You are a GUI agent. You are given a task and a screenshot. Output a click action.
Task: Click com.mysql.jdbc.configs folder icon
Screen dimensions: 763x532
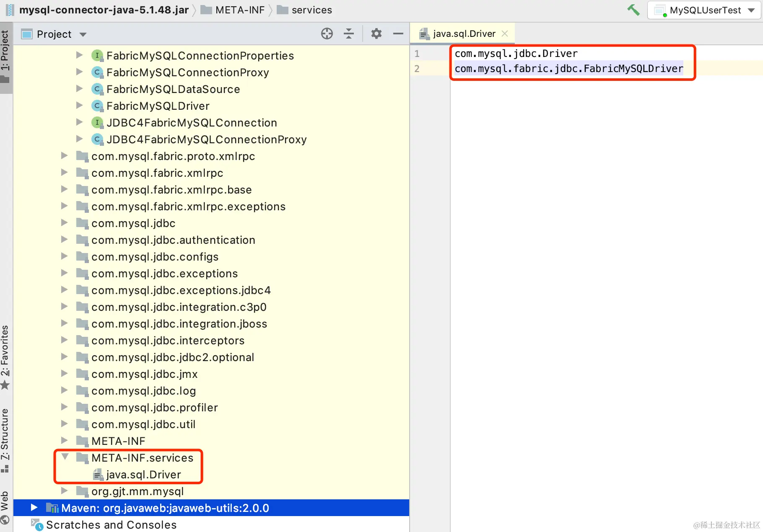click(x=82, y=257)
